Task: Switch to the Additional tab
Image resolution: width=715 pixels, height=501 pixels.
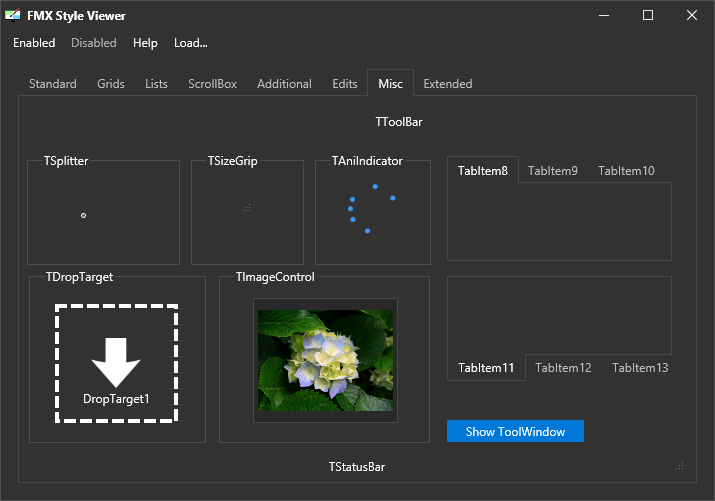Action: 285,84
